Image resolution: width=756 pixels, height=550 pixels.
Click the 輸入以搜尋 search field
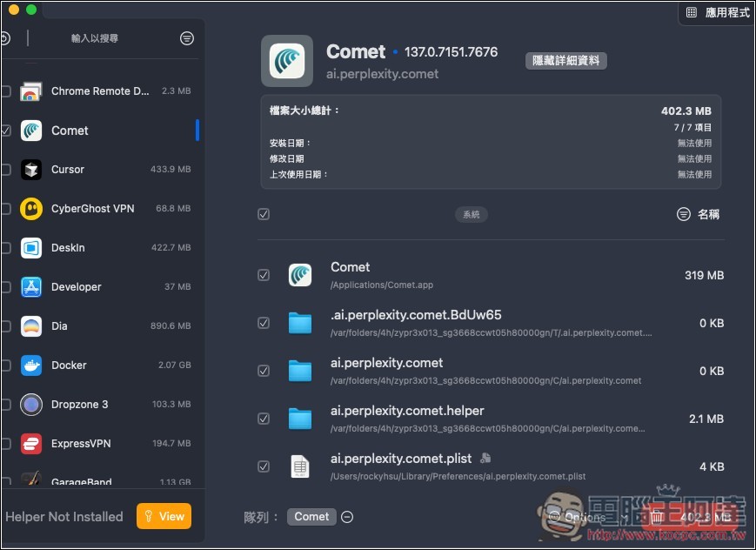point(95,38)
